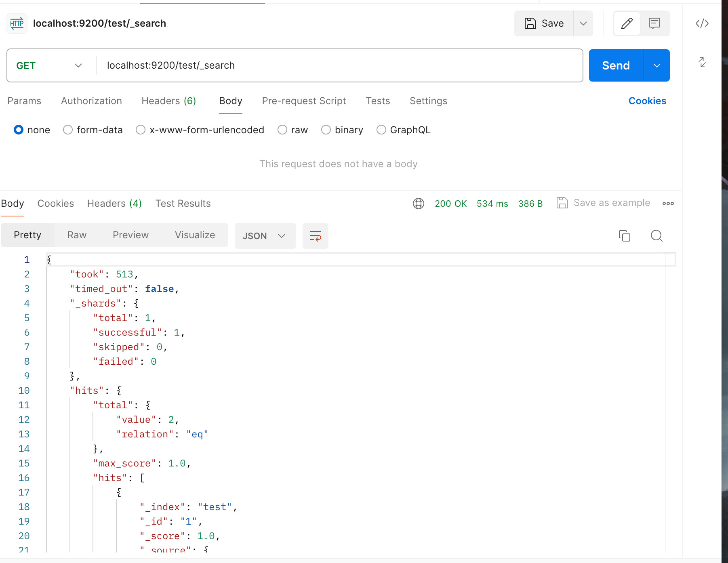The image size is (728, 563).
Task: Switch to the Tests tab
Action: pyautogui.click(x=378, y=101)
